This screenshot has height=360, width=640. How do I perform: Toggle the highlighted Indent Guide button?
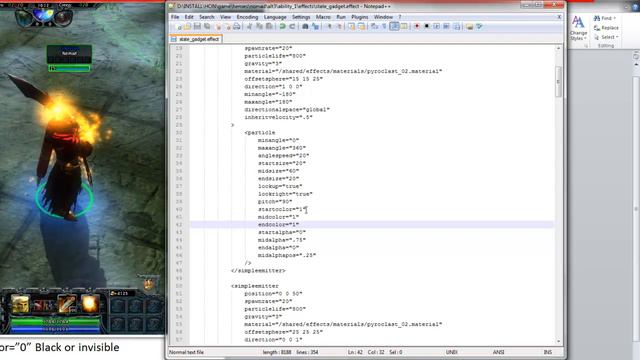coord(394,27)
